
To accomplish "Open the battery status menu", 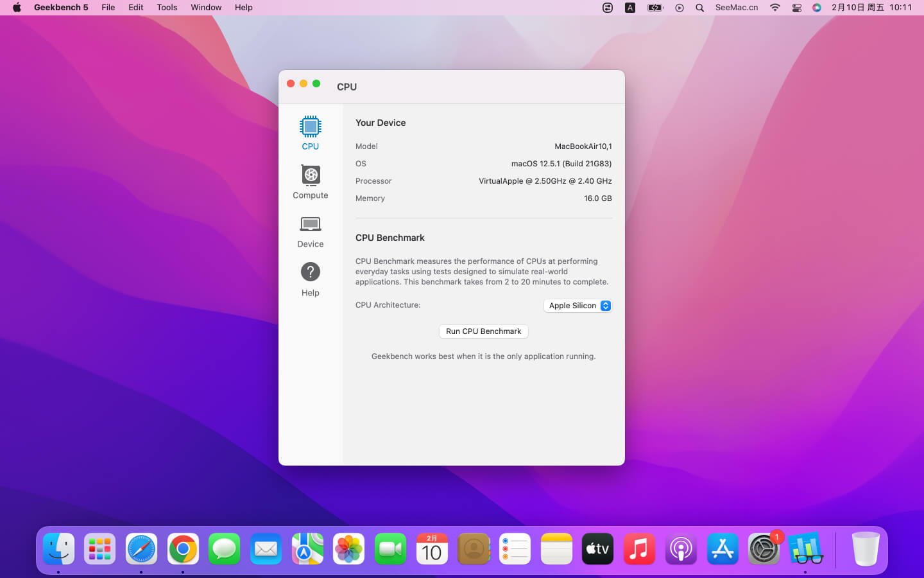I will tap(655, 8).
